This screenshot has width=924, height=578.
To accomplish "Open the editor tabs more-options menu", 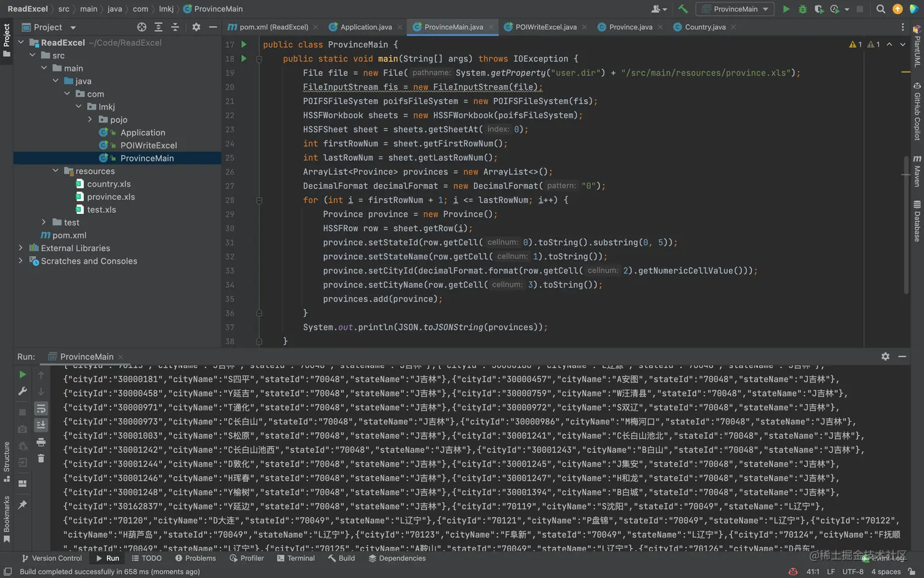I will point(903,27).
